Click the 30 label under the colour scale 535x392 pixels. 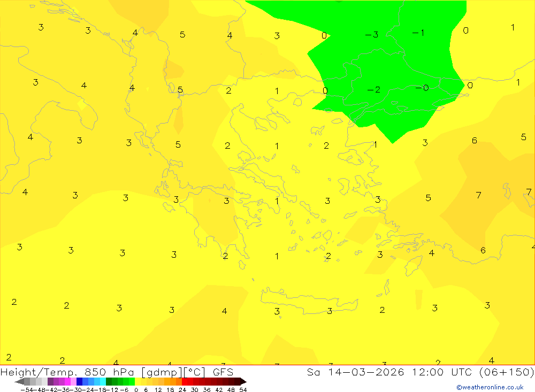click(195, 390)
